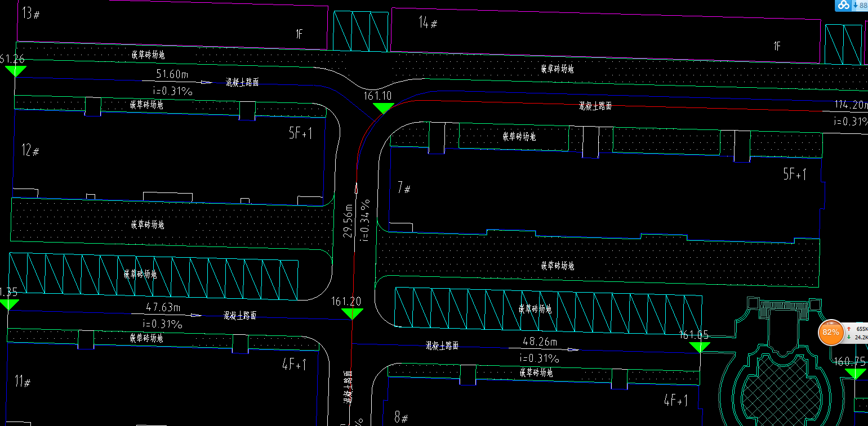Select the i=0.31% label below 114.20m
This screenshot has width=868, height=426.
851,122
